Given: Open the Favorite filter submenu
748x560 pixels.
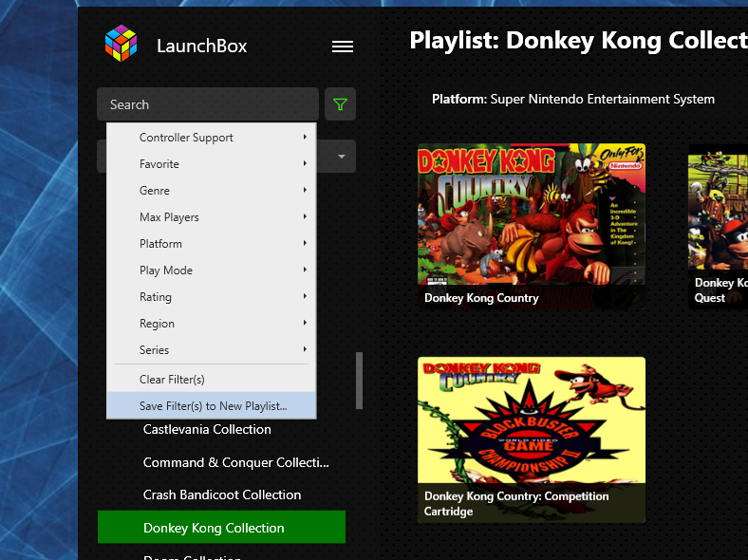Looking at the screenshot, I should (212, 164).
